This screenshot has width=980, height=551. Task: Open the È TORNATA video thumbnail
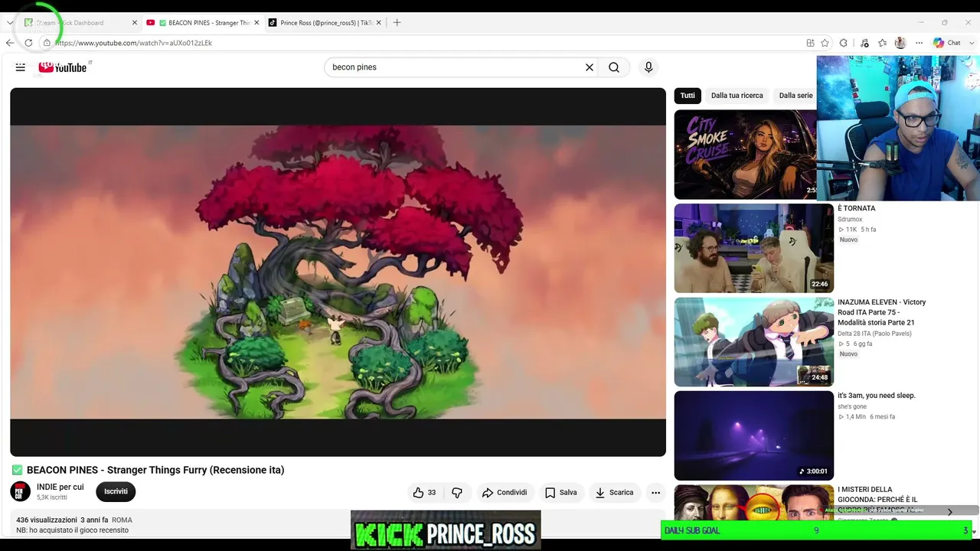754,248
